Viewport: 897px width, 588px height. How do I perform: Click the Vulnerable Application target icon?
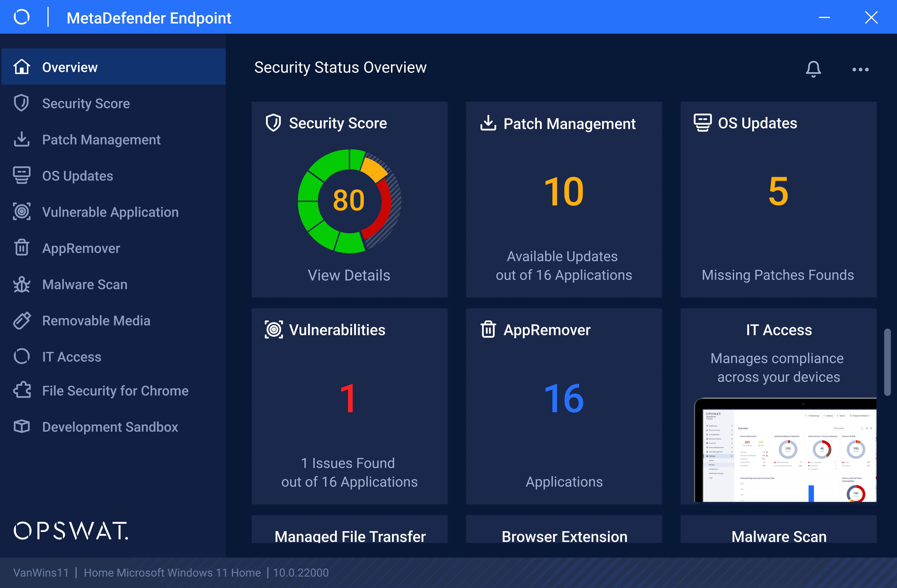click(21, 212)
